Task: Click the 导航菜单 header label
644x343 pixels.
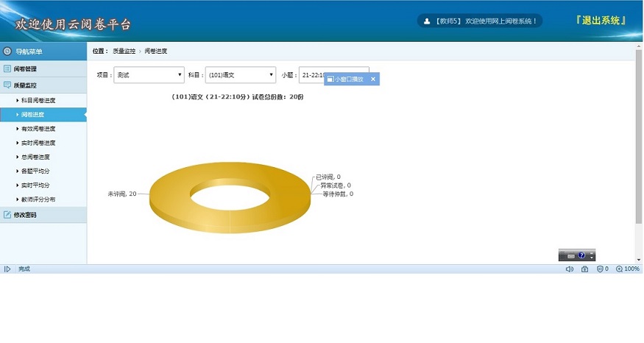Action: (x=29, y=52)
